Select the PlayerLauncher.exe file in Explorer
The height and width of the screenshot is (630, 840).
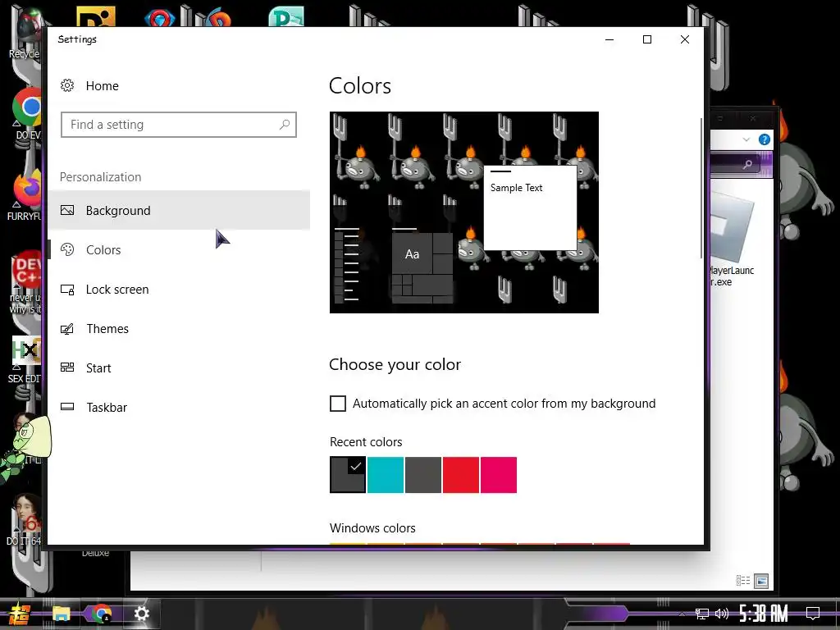click(732, 241)
